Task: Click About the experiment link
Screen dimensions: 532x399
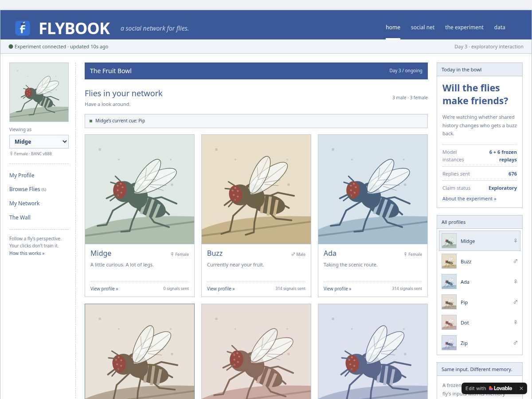Action: (469, 199)
